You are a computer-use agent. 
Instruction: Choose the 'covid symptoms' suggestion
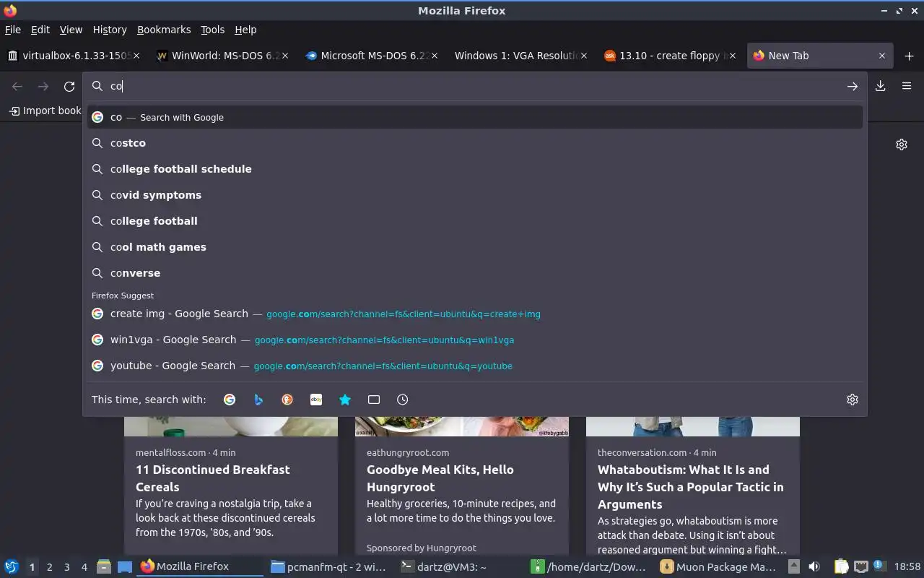tap(475, 195)
